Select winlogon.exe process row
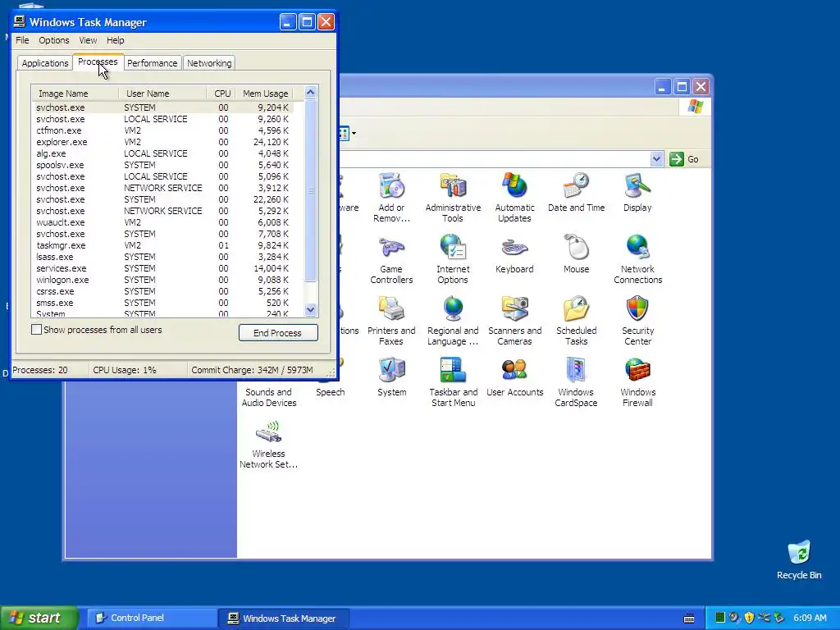This screenshot has height=630, width=840. pyautogui.click(x=163, y=280)
